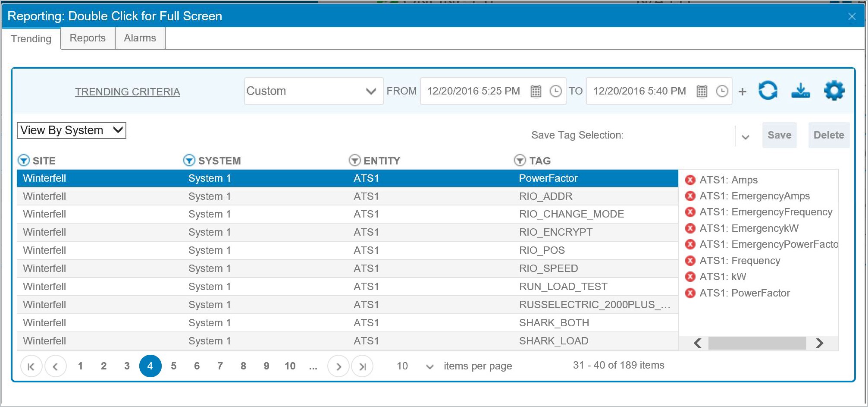The width and height of the screenshot is (868, 407).
Task: Filter the ENTITY column
Action: coord(354,161)
